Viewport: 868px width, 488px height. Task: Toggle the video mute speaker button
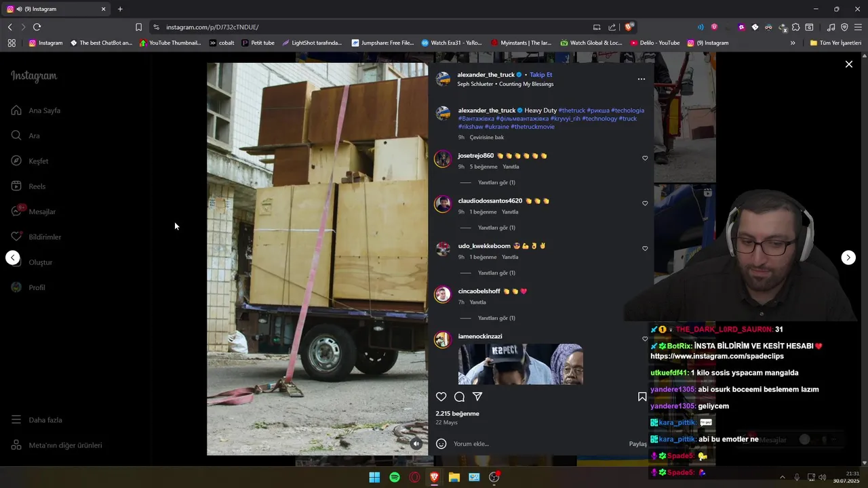(416, 444)
